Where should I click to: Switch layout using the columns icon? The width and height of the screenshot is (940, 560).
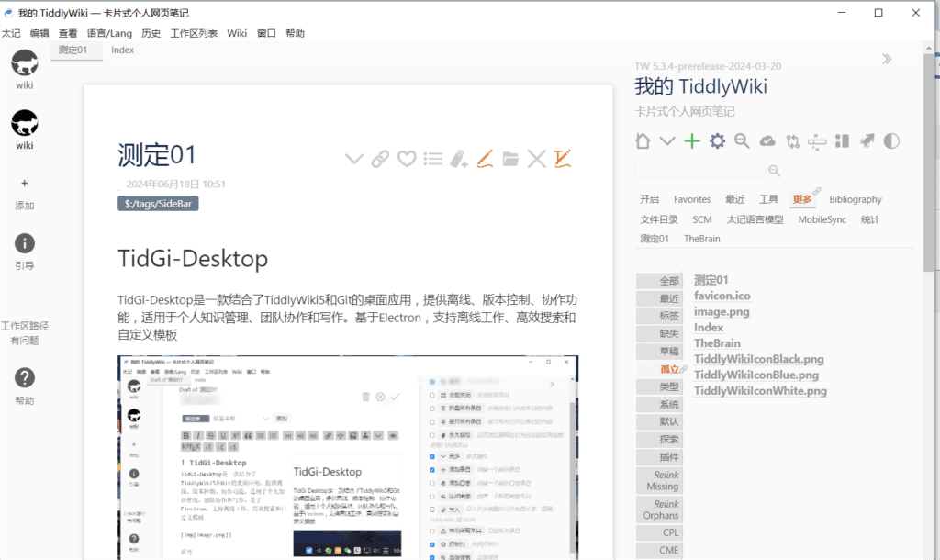coord(843,140)
